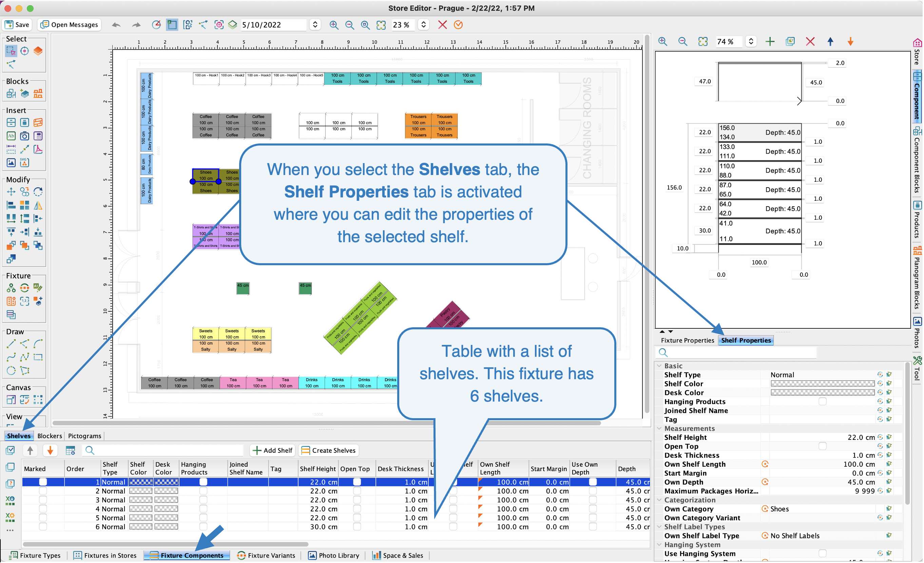
Task: Select the rectangle selection tool in Select group
Action: 11,51
